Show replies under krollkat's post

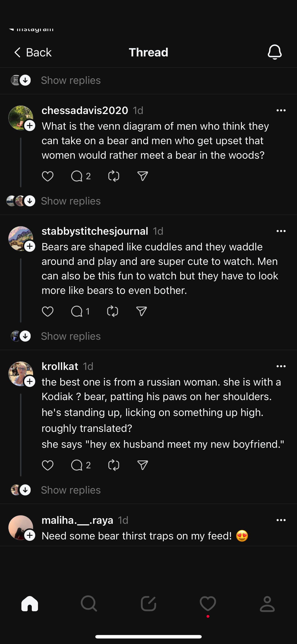71,490
